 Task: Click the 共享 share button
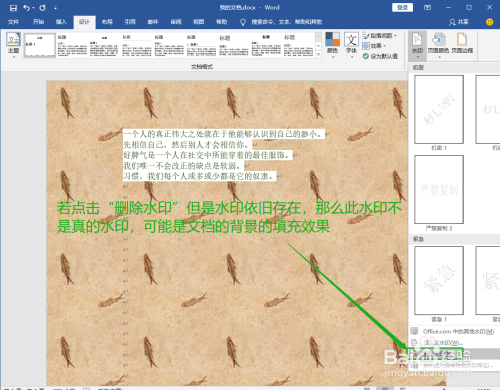tap(459, 22)
